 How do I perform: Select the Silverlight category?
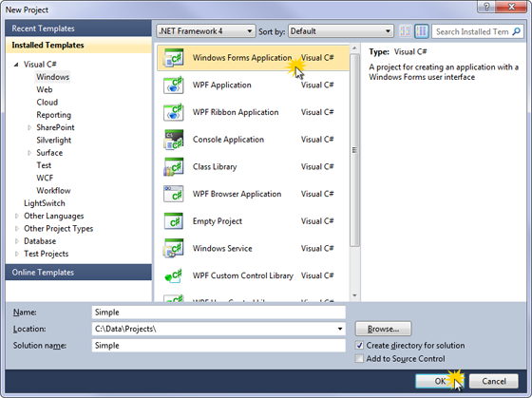(x=53, y=141)
